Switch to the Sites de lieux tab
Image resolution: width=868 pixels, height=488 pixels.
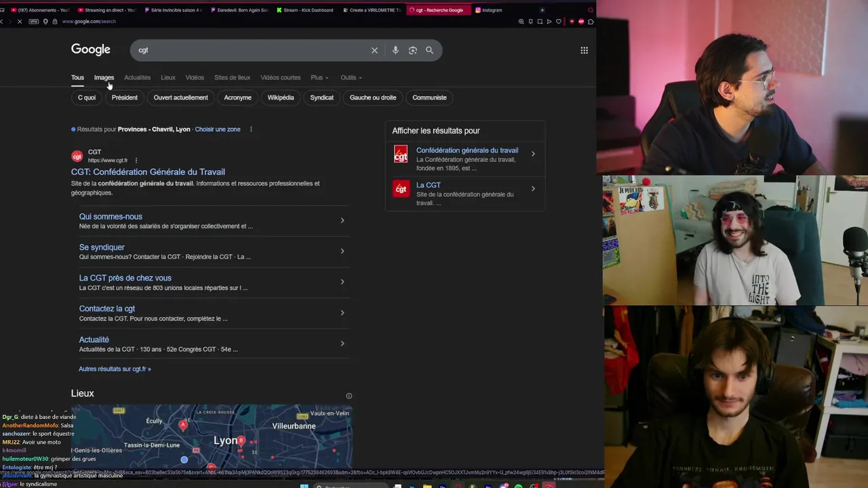[x=232, y=77]
